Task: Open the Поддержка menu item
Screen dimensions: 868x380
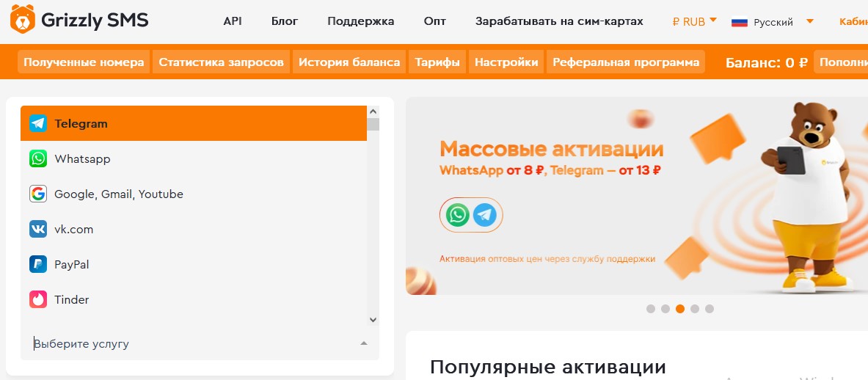Action: coord(360,21)
